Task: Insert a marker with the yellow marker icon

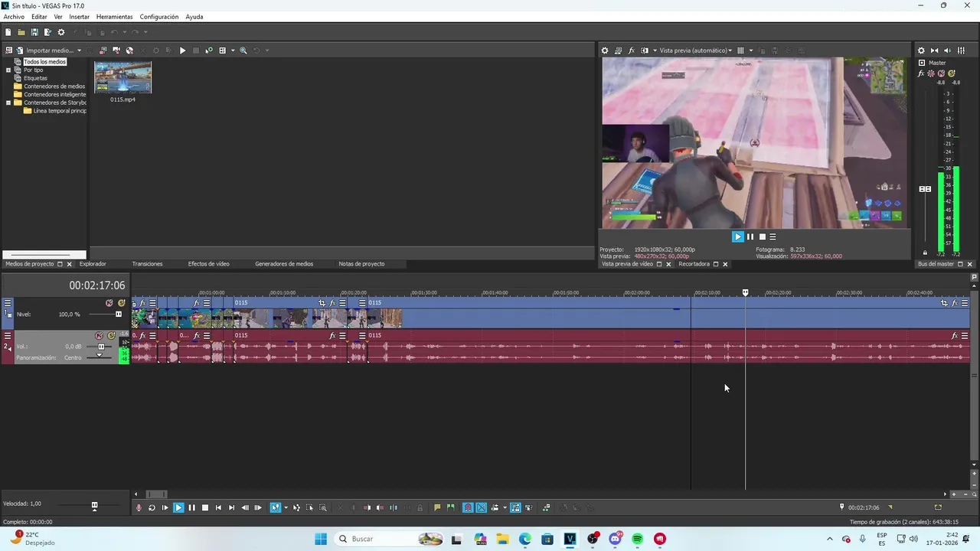Action: [x=437, y=507]
